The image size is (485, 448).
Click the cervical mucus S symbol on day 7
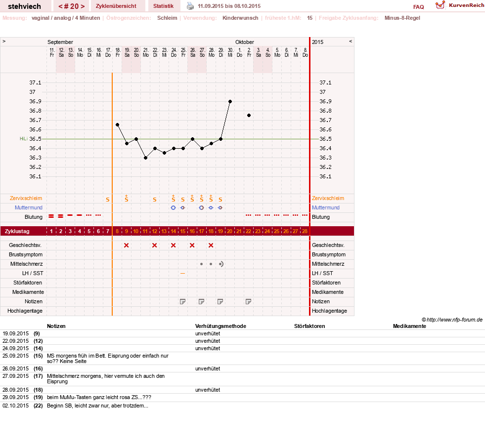pyautogui.click(x=108, y=200)
